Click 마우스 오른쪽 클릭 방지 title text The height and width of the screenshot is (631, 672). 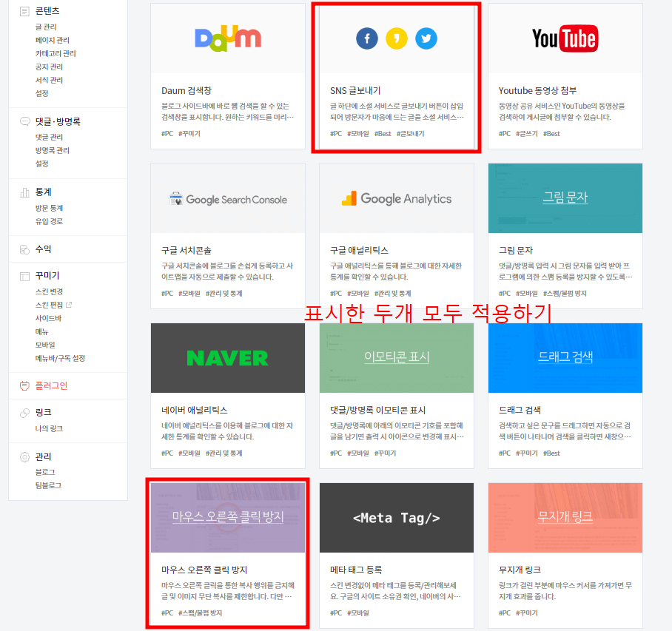[204, 570]
